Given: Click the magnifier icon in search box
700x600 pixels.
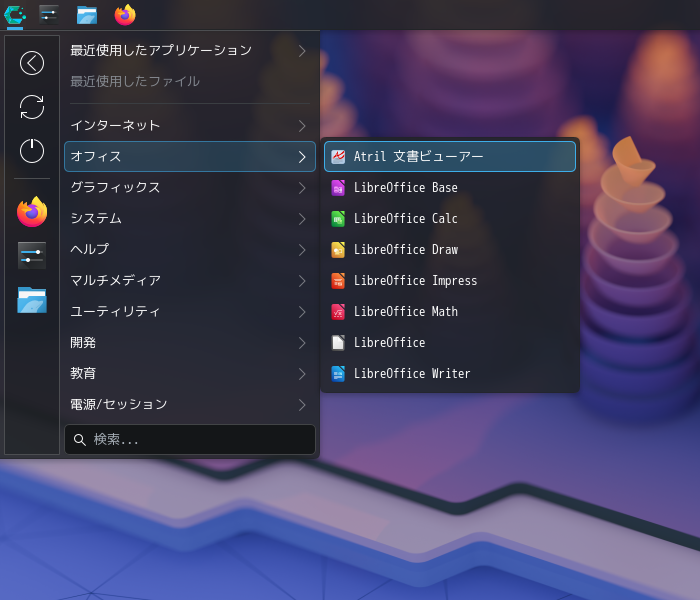Looking at the screenshot, I should tap(80, 440).
